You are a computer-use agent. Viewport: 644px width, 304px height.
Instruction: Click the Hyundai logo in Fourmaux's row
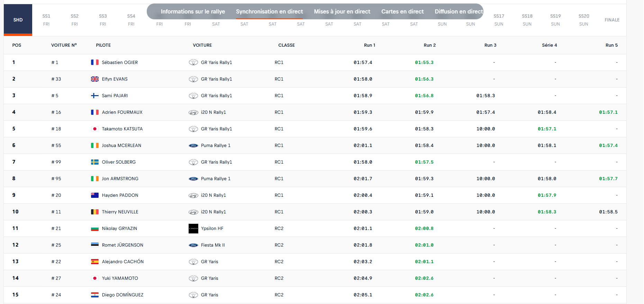tap(193, 112)
